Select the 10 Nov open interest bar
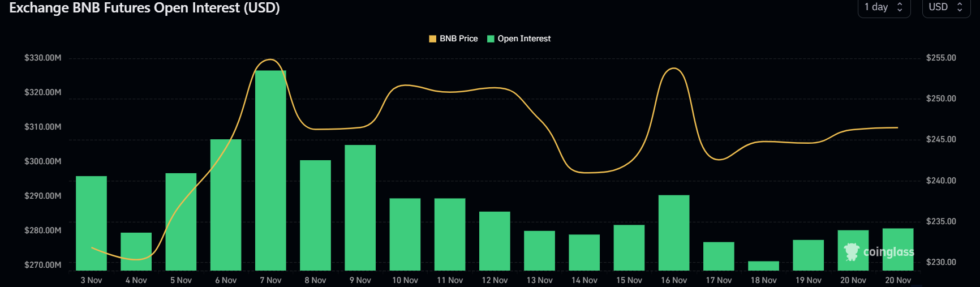 click(405, 234)
